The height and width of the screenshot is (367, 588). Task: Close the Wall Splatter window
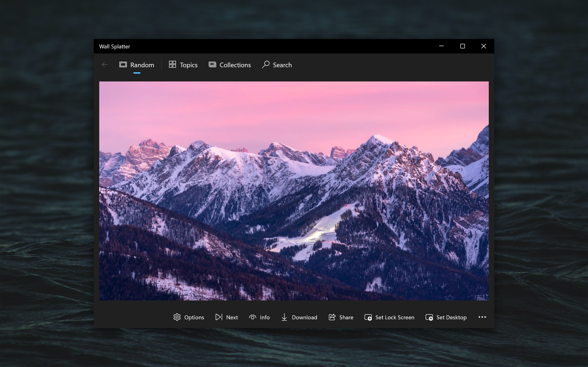click(x=483, y=46)
